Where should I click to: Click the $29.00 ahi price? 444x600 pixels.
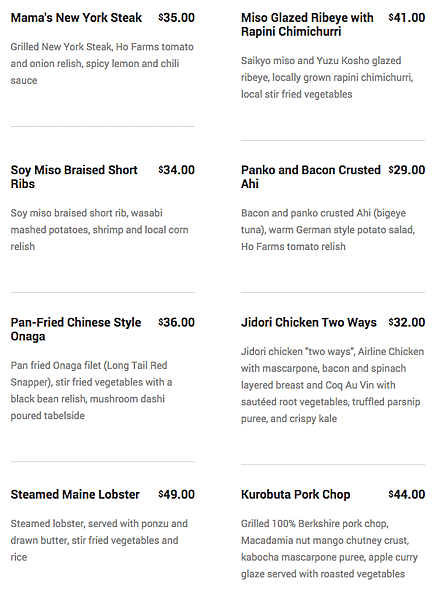click(406, 170)
